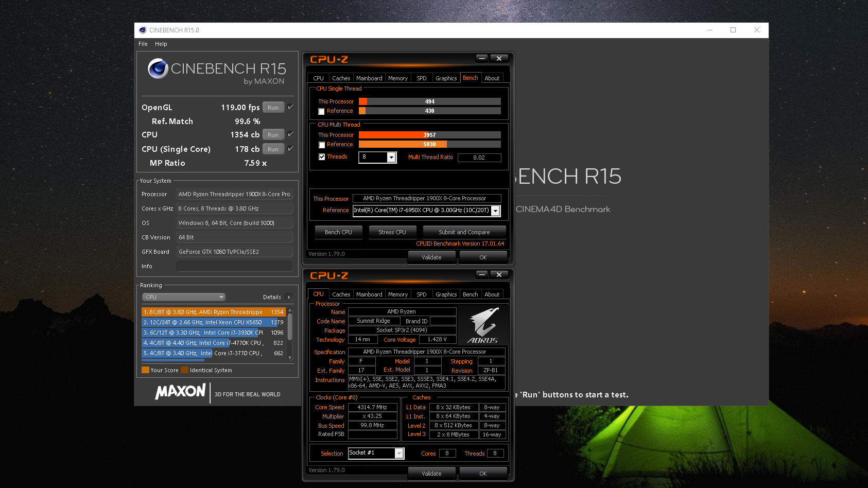Open the Help menu in Cinebench

pyautogui.click(x=161, y=44)
